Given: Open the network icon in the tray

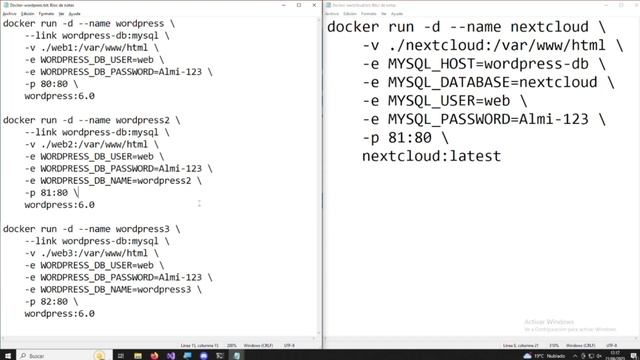Looking at the screenshot, I should pos(591,356).
